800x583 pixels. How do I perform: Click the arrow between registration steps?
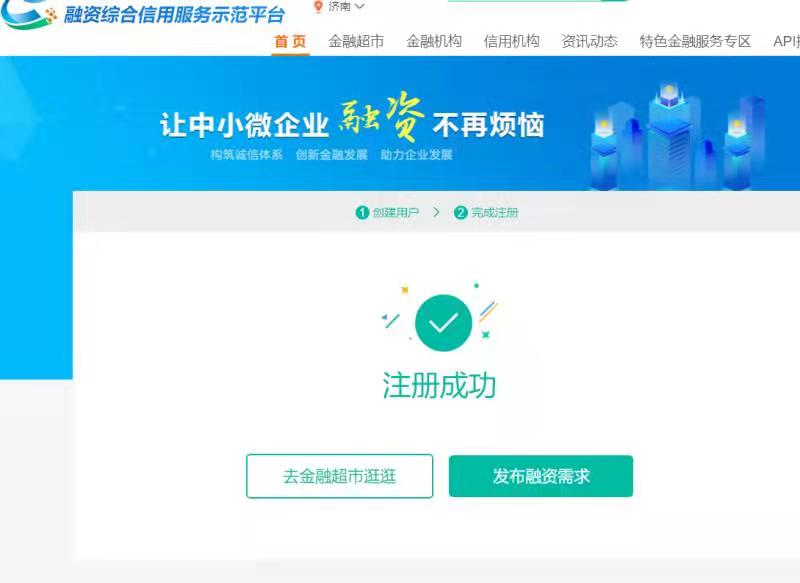coord(436,212)
